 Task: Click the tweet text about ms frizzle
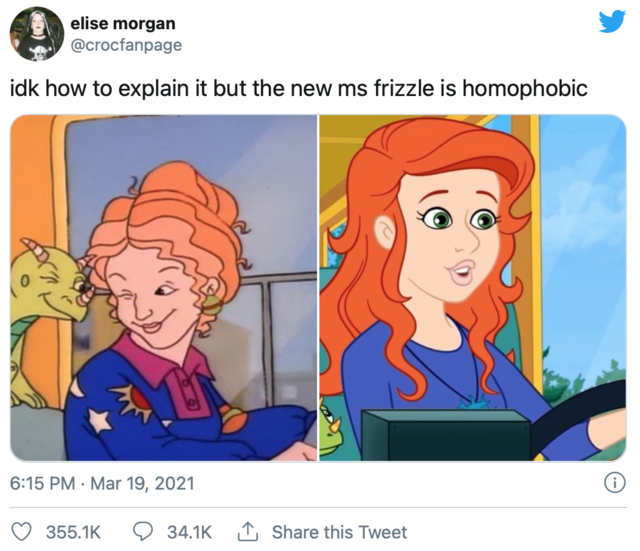coord(298,89)
